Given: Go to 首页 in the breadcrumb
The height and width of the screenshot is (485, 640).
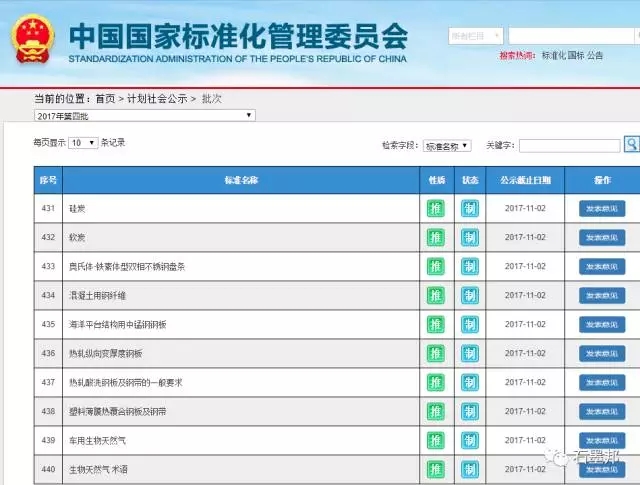Looking at the screenshot, I should pyautogui.click(x=105, y=99).
